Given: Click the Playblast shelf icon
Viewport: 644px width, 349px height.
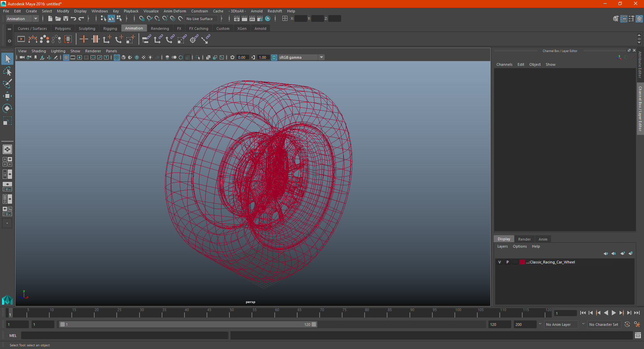Looking at the screenshot, I should 21,39.
